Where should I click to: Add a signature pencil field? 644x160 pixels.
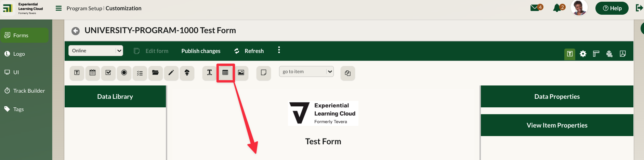(171, 73)
